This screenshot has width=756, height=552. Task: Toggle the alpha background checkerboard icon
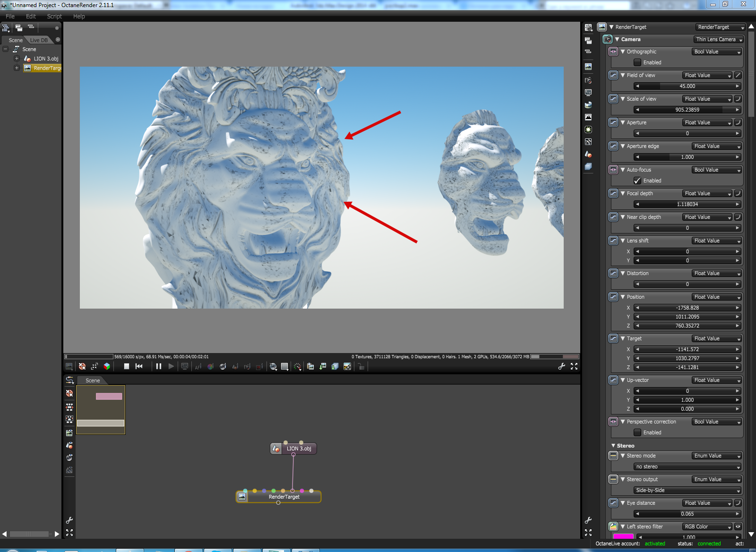coord(347,366)
